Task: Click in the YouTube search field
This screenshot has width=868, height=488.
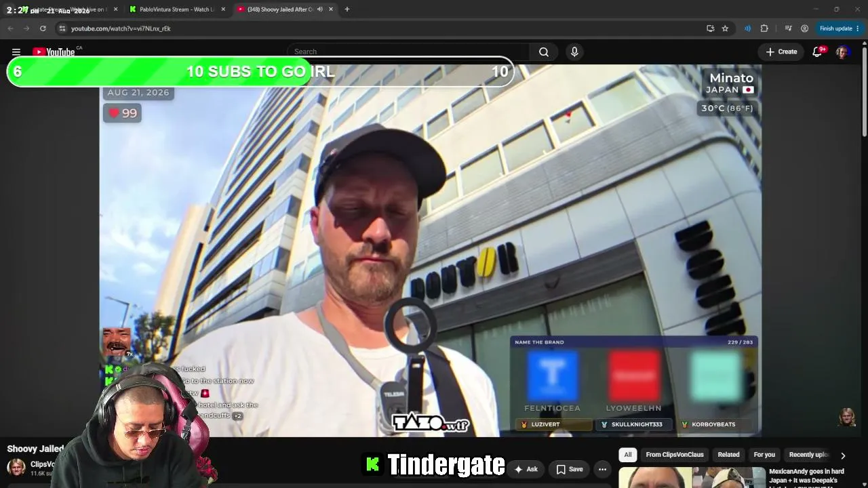Action: (409, 52)
